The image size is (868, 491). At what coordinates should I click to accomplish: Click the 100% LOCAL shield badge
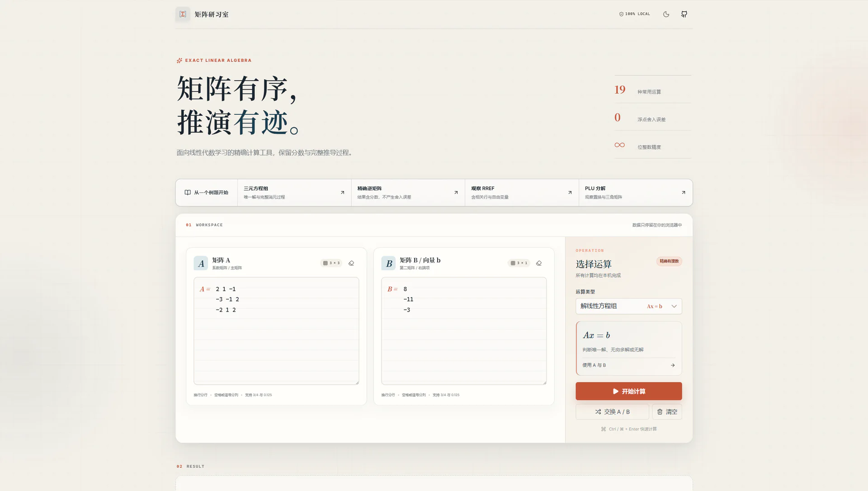(x=634, y=14)
